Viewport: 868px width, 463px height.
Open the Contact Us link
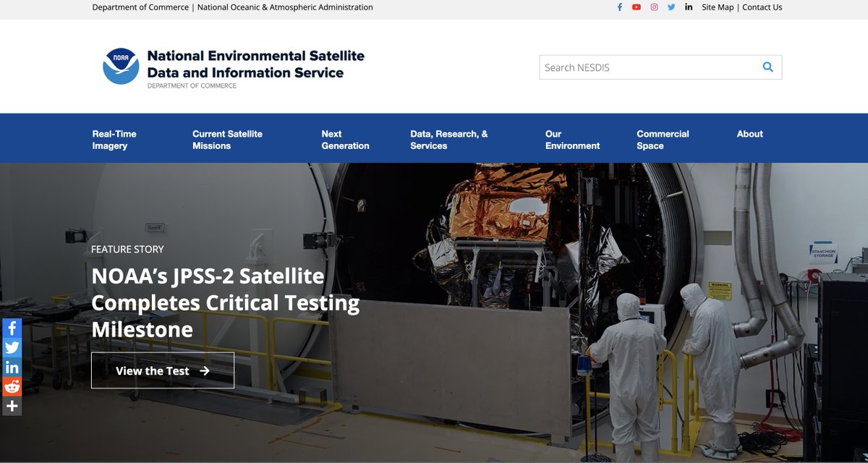coord(762,7)
